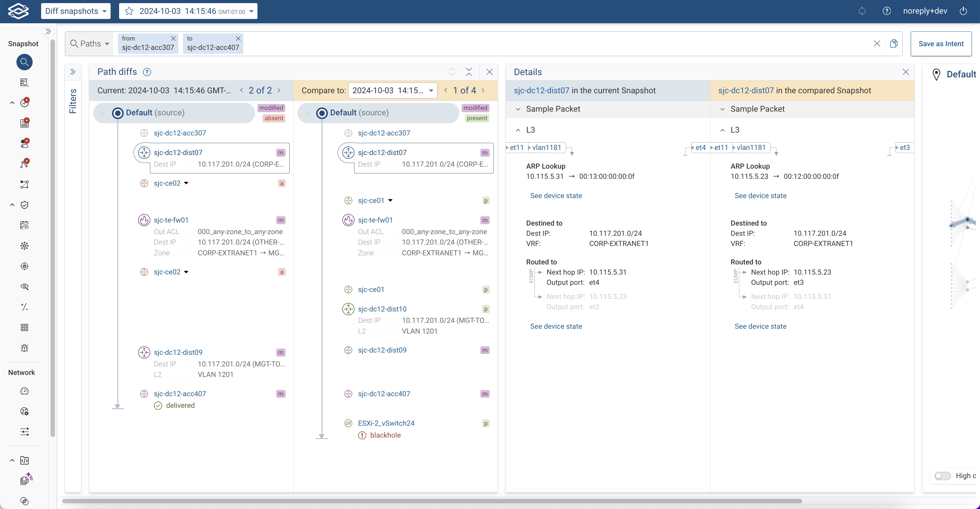Viewport: 980px width, 509px height.
Task: Expand the sjc-ce02 dropdown arrow
Action: click(186, 183)
